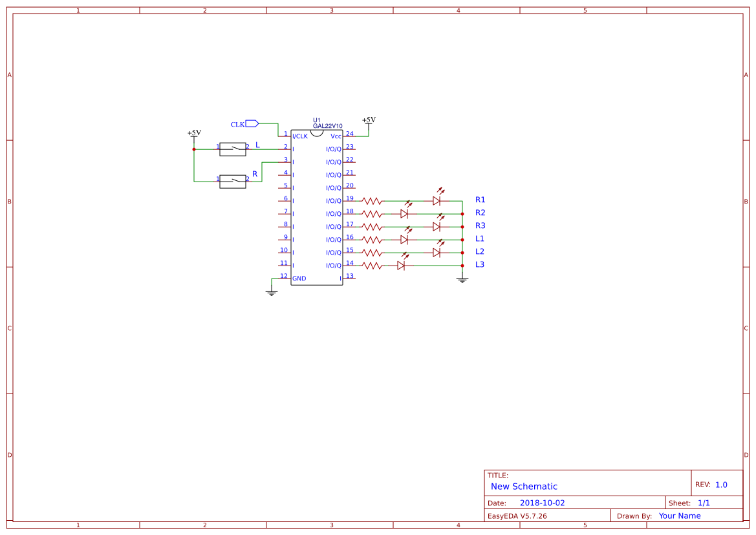The width and height of the screenshot is (756, 535).
Task: Click the R2 net label
Action: [x=481, y=213]
